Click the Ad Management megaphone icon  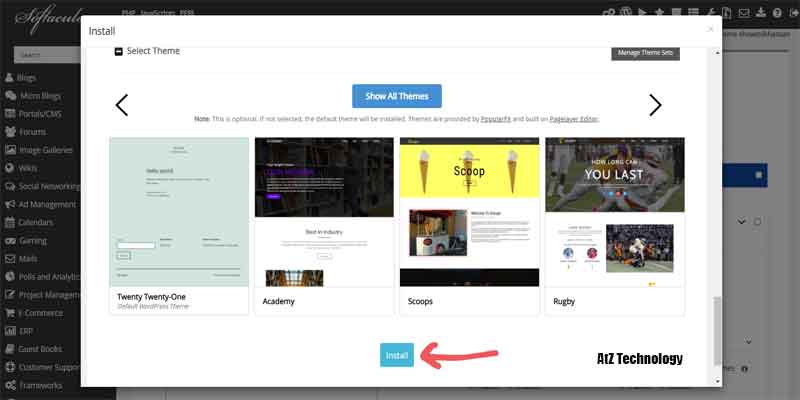pos(10,204)
